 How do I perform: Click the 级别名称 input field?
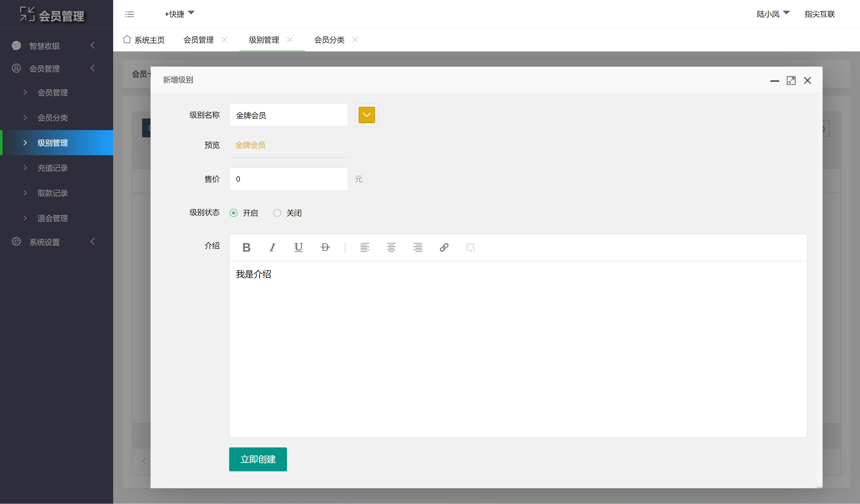[289, 115]
